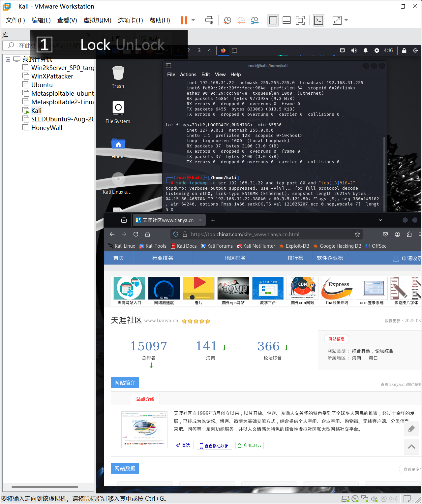Click the 查看移动数据 button

click(214, 446)
